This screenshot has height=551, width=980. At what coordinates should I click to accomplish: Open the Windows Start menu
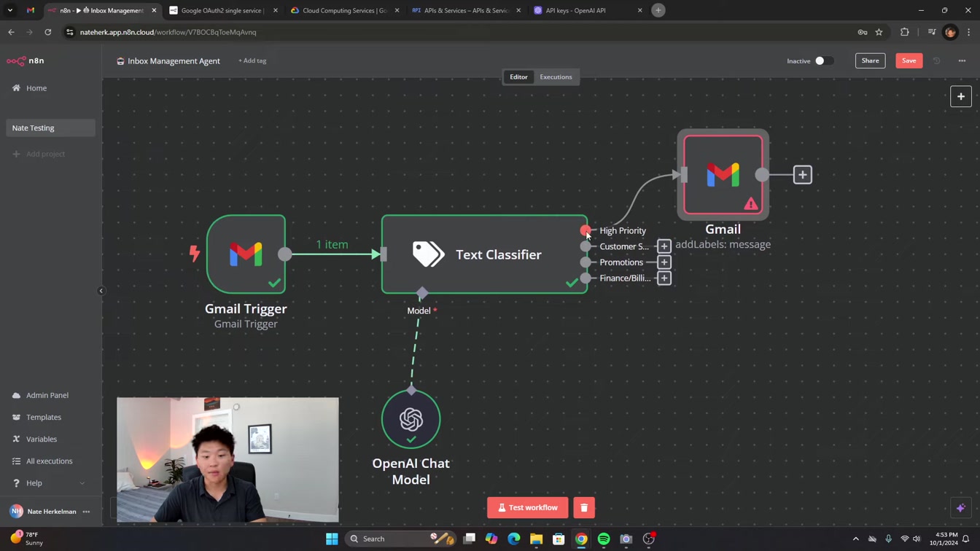[x=332, y=539]
